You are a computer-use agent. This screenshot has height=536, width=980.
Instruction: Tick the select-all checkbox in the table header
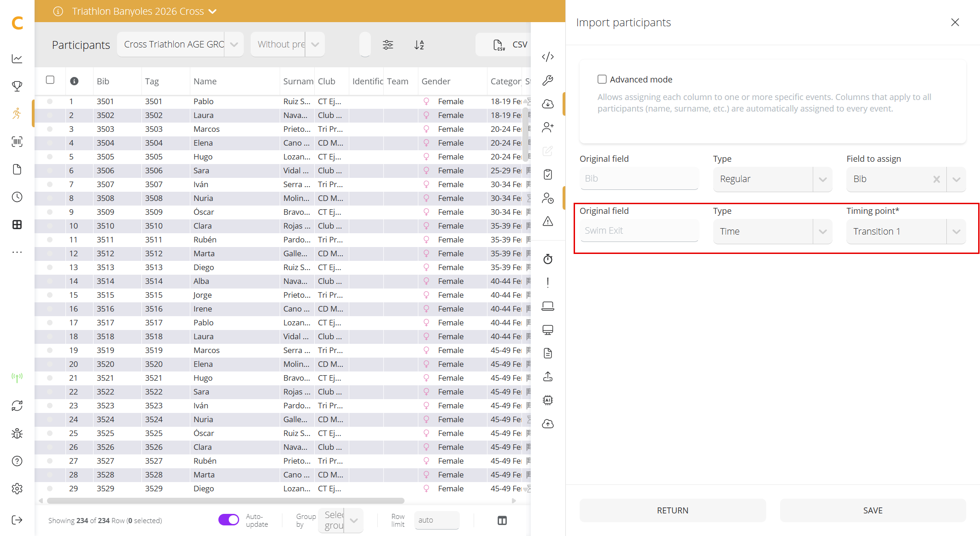50,80
